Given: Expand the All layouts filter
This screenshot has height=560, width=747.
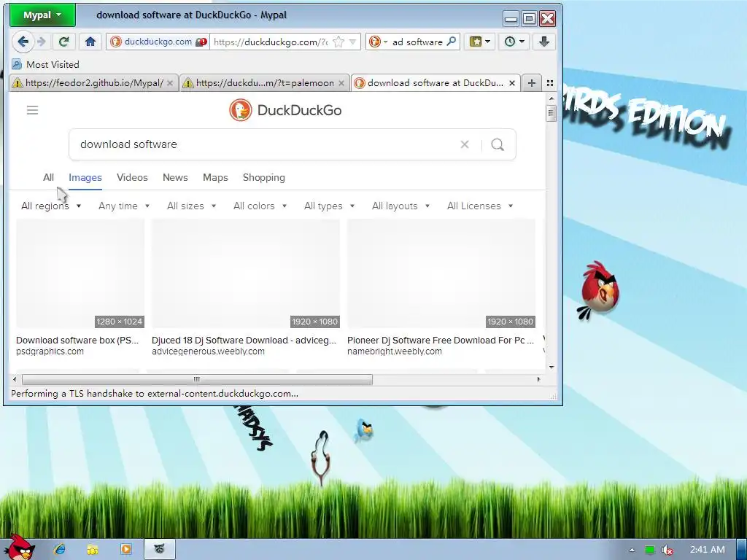Looking at the screenshot, I should 401,206.
